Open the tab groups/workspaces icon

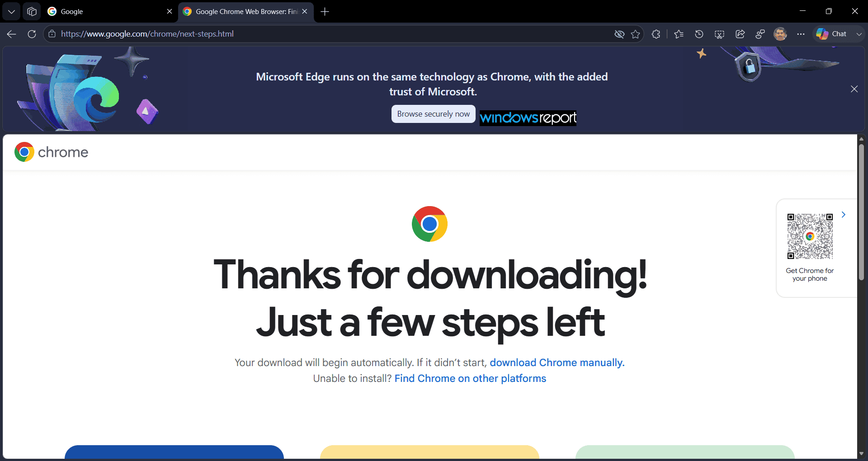tap(32, 11)
